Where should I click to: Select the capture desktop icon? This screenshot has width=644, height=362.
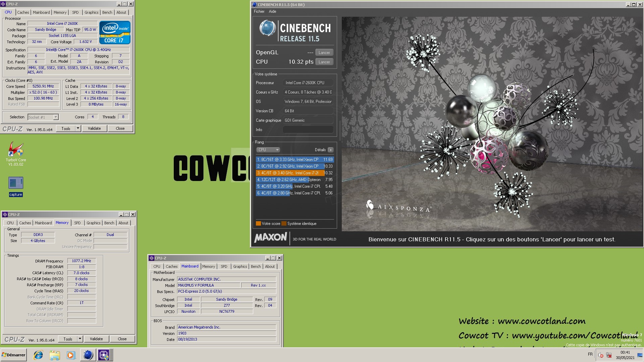16,186
